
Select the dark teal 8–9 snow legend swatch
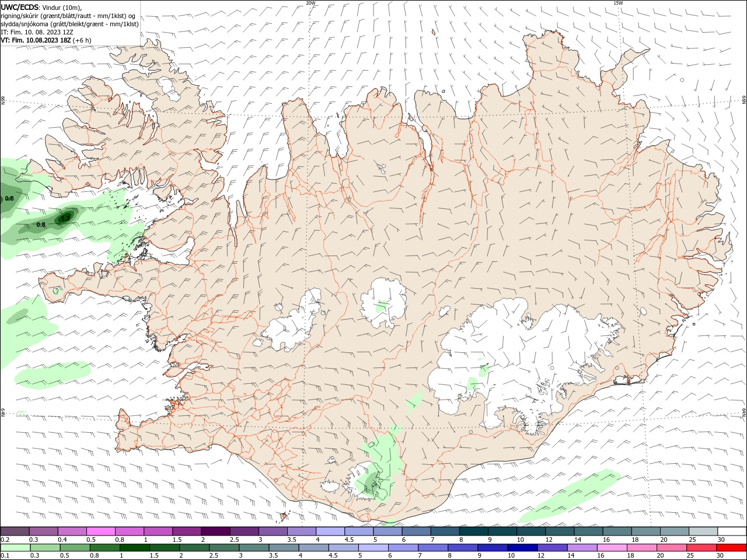[473, 531]
